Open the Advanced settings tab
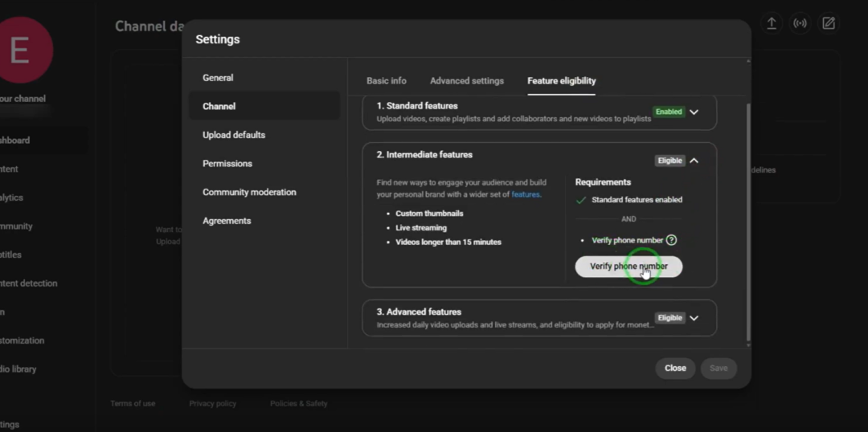 point(467,81)
